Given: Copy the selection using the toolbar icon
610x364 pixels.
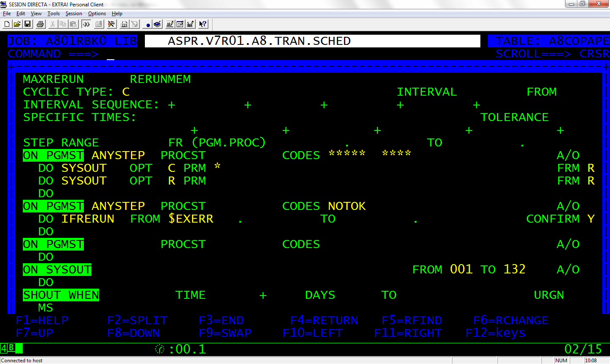Looking at the screenshot, I should (x=63, y=24).
